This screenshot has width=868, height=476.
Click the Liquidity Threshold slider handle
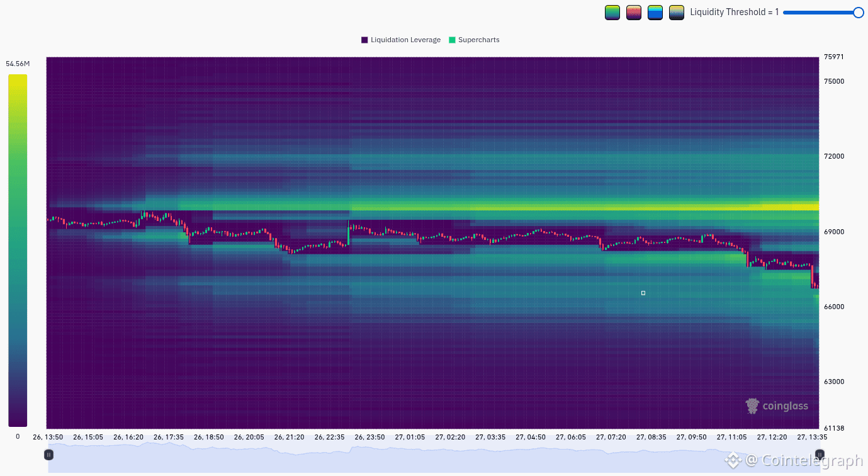(x=858, y=13)
